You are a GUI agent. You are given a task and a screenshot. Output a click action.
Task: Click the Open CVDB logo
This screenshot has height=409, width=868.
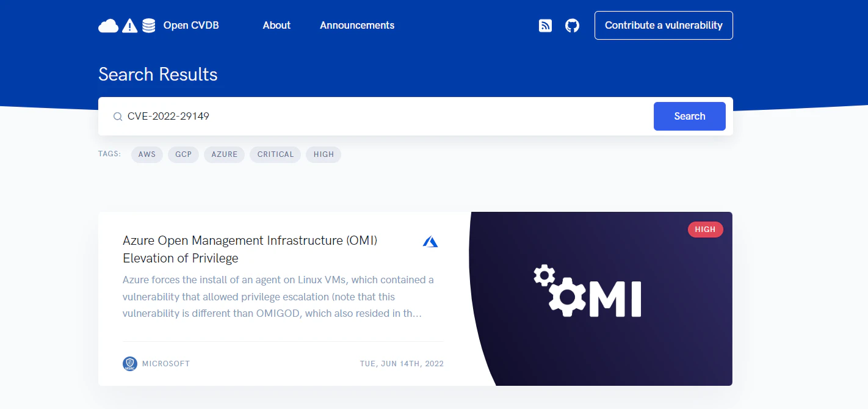pos(159,26)
